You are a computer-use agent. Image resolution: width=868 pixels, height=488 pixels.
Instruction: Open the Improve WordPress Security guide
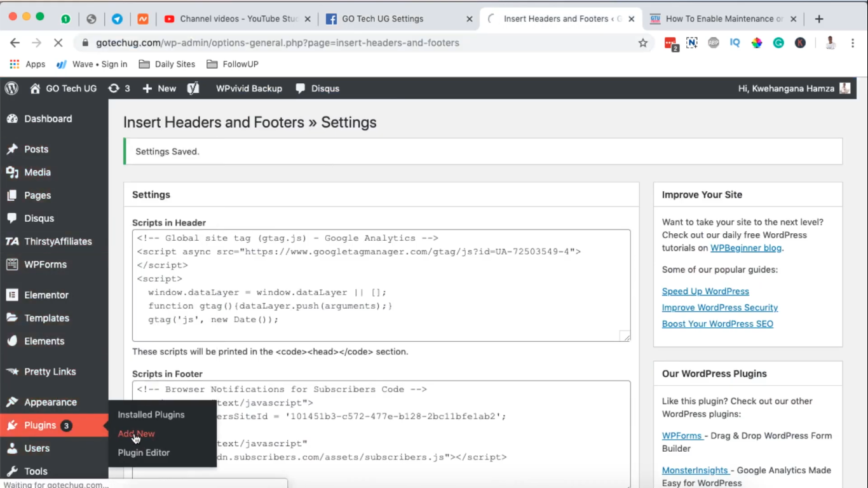(x=720, y=308)
